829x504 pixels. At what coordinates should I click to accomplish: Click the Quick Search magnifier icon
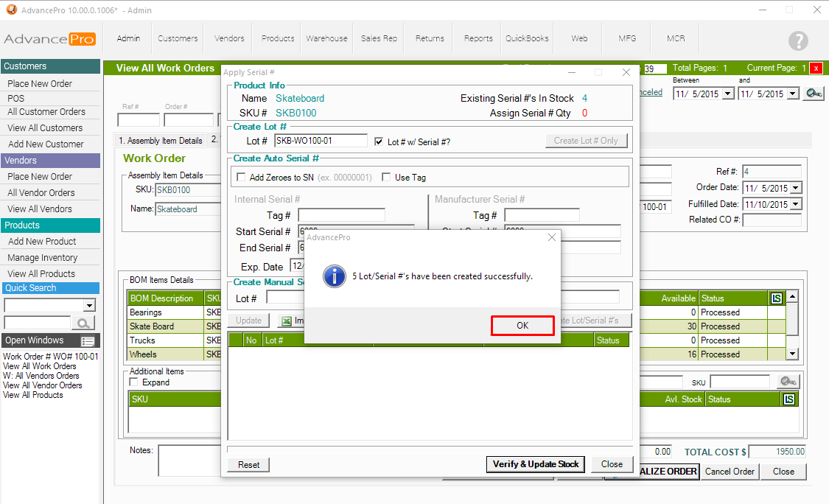[83, 323]
